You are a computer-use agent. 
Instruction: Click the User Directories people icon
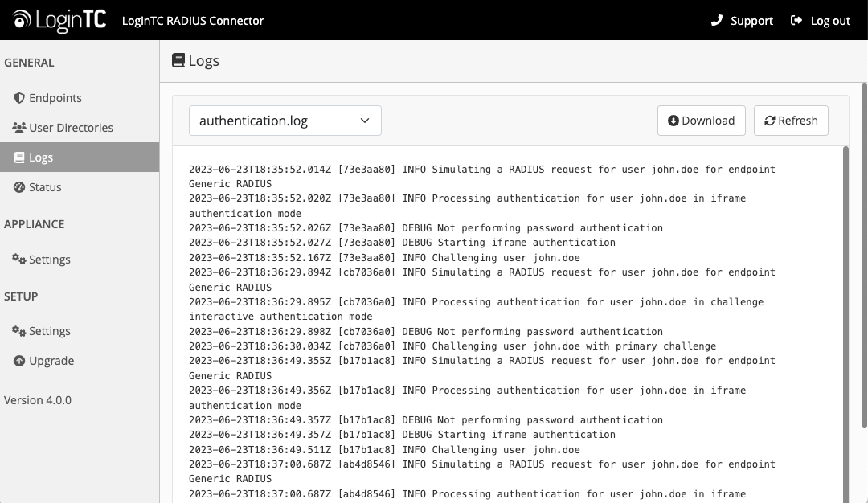point(19,128)
